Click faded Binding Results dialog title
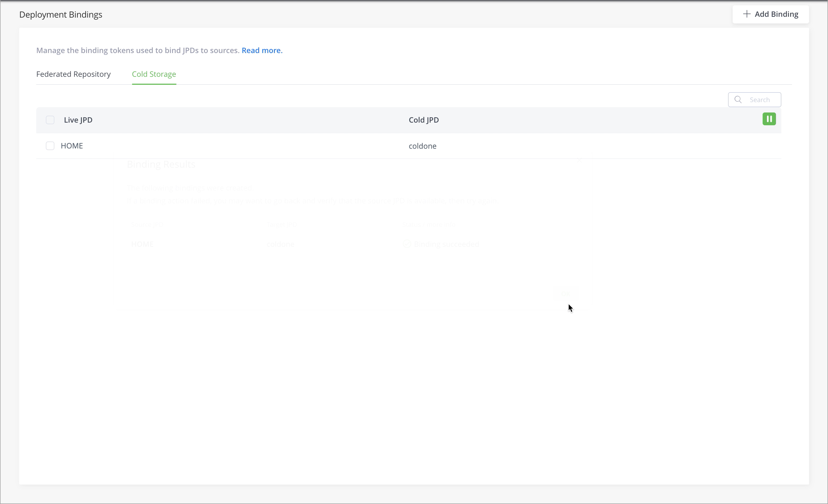The height and width of the screenshot is (504, 828). coord(161,164)
